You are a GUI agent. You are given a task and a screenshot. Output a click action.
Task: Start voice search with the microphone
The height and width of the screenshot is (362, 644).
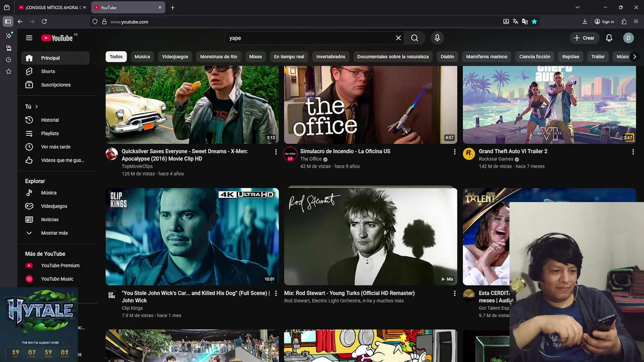coord(437,38)
